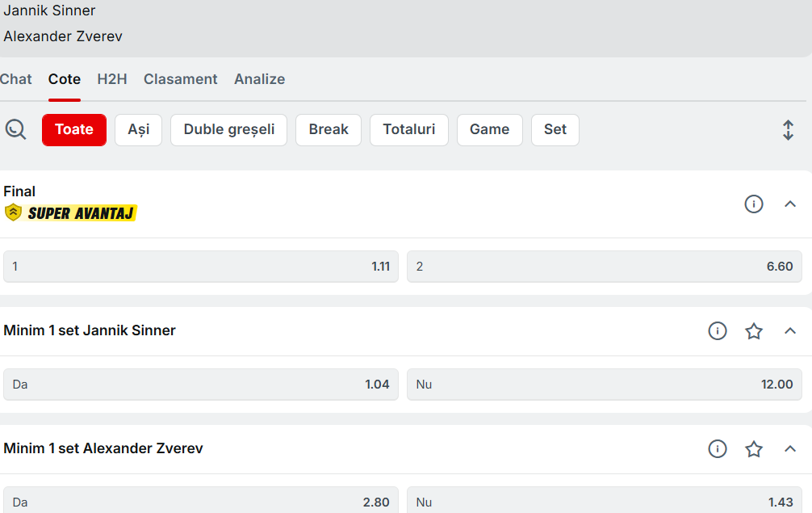Click the Super Avantaj badge
Image resolution: width=812 pixels, height=513 pixels.
(71, 213)
